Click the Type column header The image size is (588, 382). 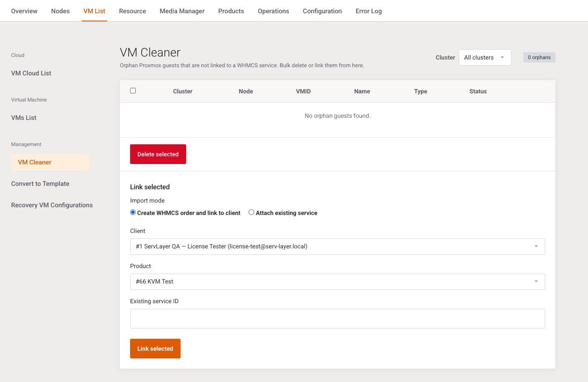click(421, 91)
